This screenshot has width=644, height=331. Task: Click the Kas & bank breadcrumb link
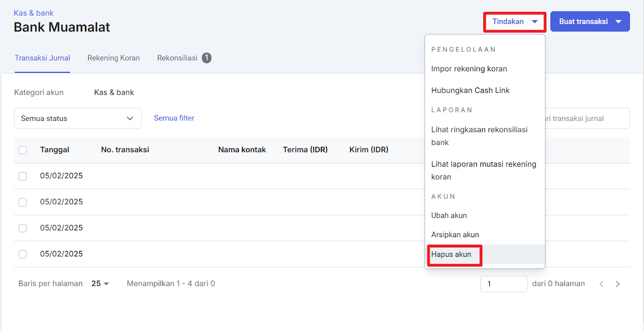point(33,13)
